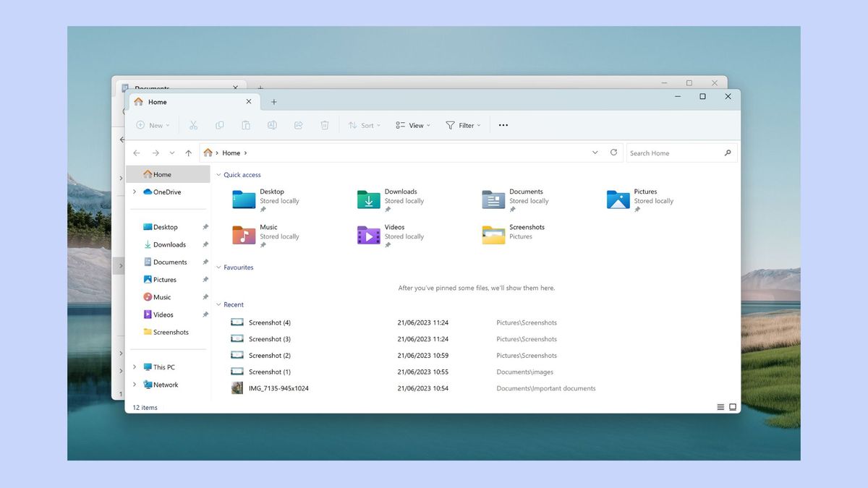Click the Back navigation button
This screenshot has height=488, width=868.
(x=136, y=153)
